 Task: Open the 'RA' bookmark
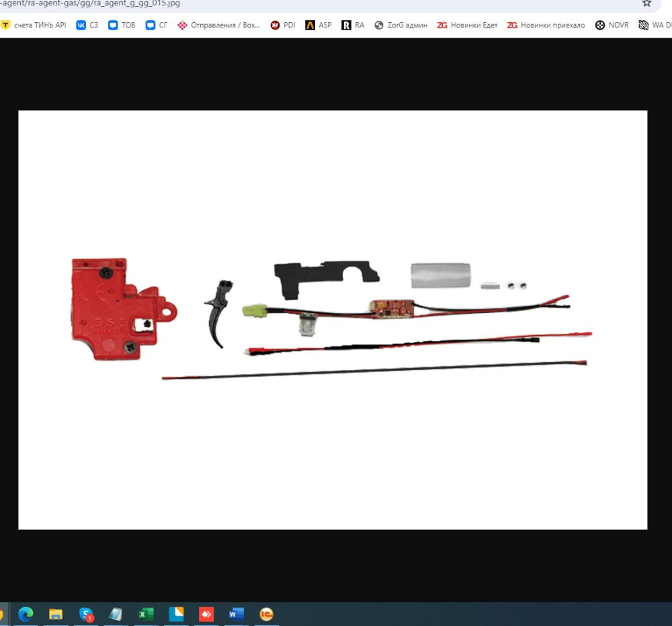click(x=353, y=26)
